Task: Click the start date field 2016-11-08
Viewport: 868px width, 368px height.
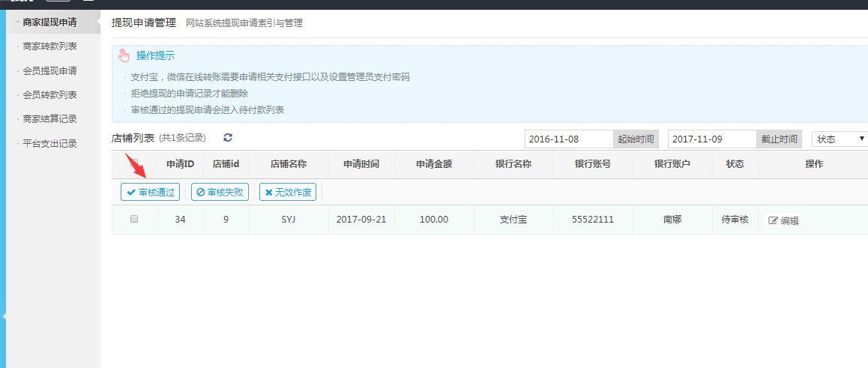Action: [568, 139]
